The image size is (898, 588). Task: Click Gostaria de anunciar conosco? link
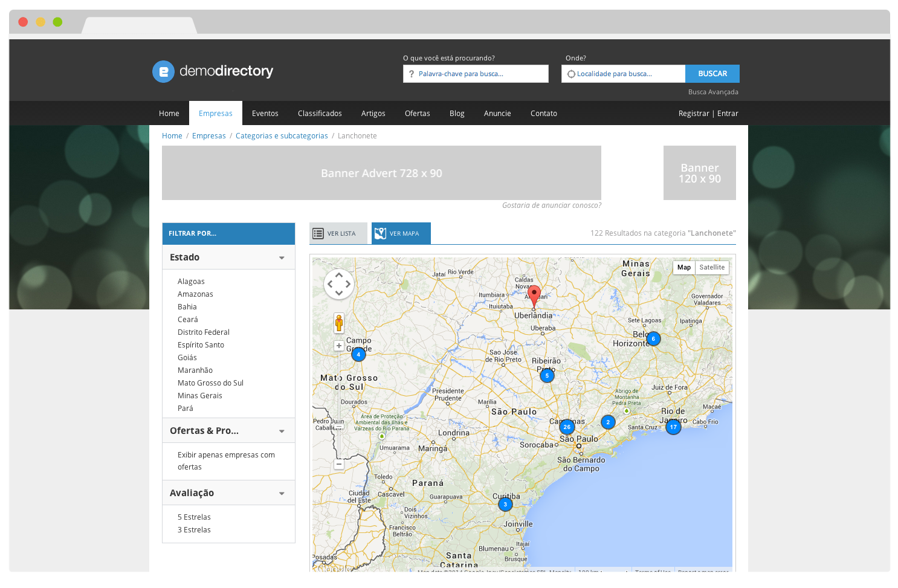(552, 205)
